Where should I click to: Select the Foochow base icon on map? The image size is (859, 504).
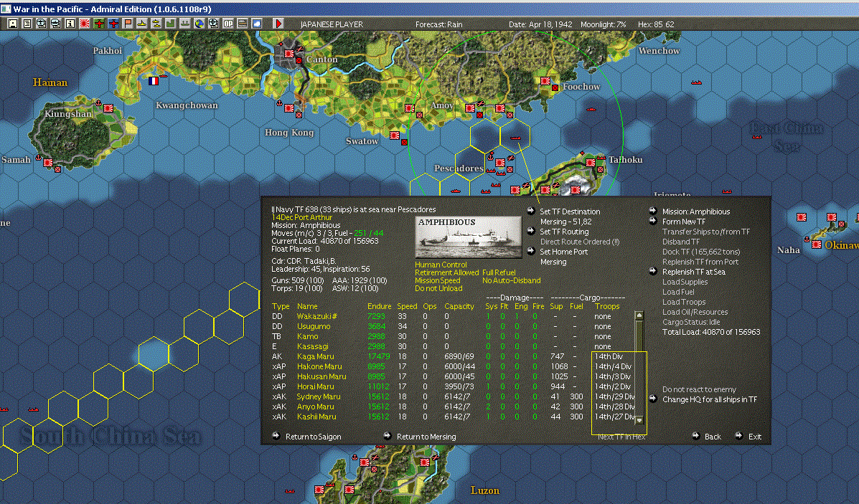[x=545, y=81]
